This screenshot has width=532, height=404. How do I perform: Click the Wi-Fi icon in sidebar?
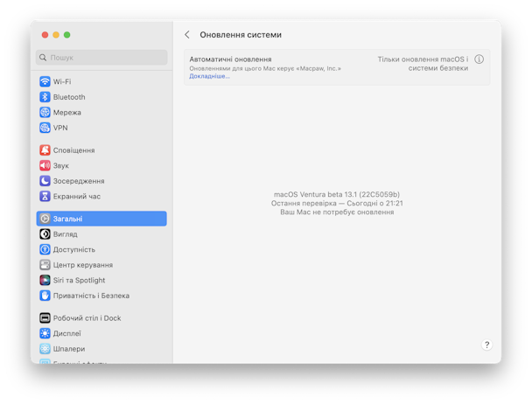point(45,81)
